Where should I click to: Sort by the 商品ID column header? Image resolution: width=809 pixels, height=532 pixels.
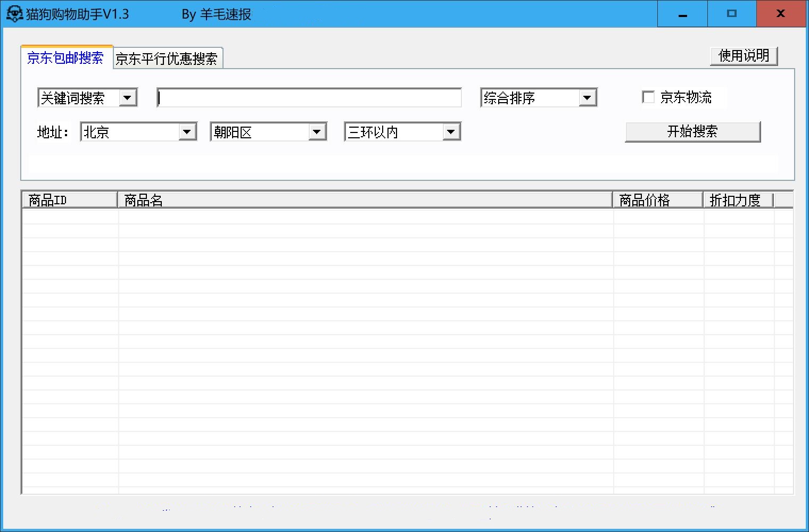(x=70, y=200)
